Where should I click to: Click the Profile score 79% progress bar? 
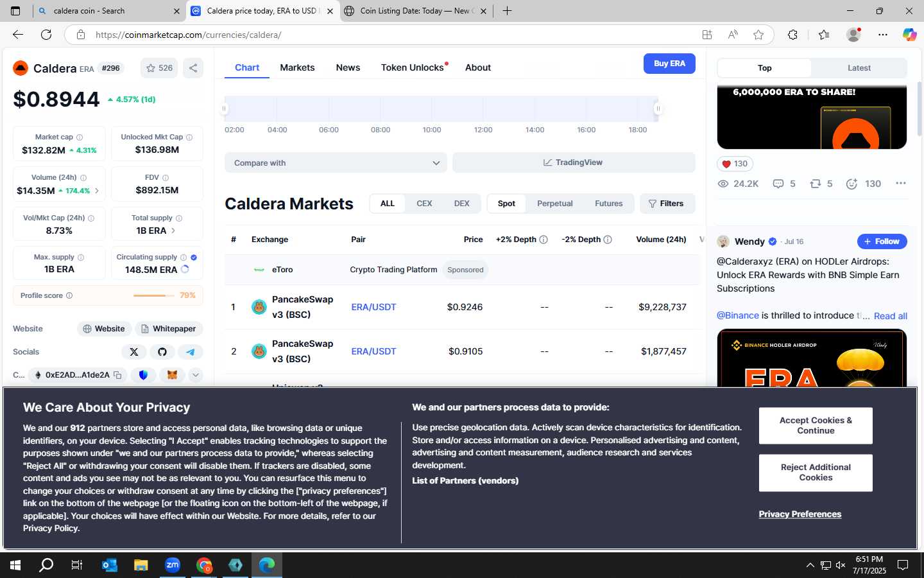point(154,295)
